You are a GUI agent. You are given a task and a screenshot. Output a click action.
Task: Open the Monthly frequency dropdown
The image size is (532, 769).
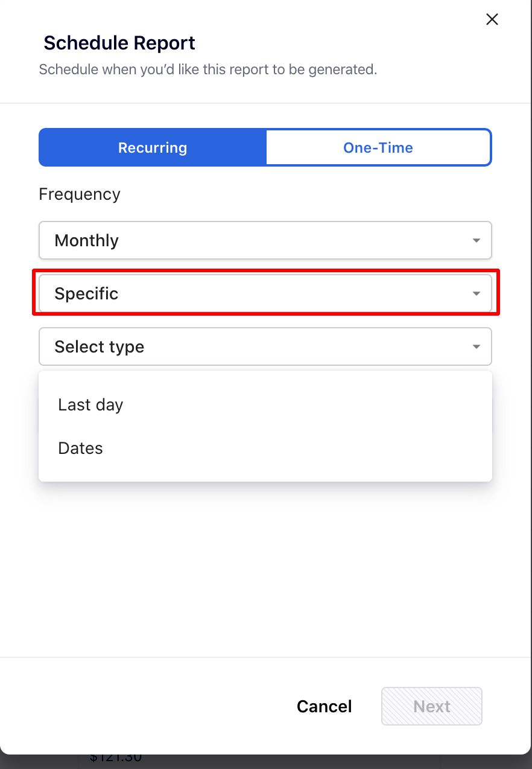click(265, 241)
